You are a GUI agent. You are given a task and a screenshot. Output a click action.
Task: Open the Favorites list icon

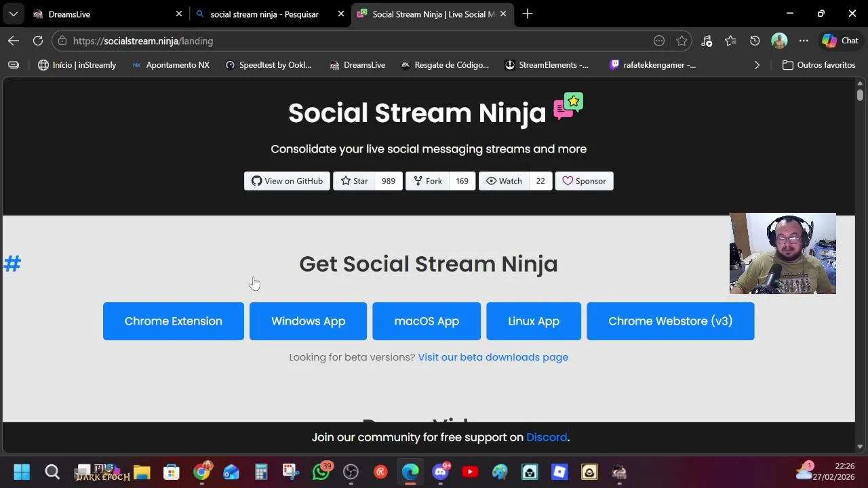point(730,41)
